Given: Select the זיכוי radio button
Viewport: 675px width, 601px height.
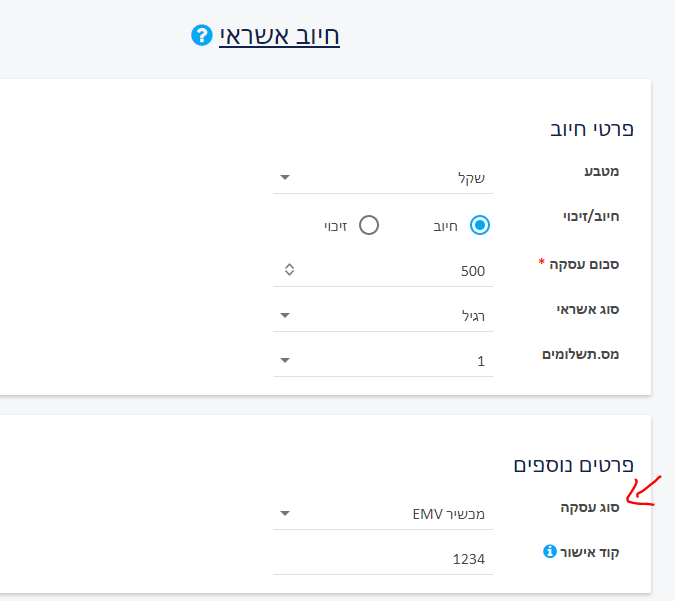Looking at the screenshot, I should coord(369,225).
